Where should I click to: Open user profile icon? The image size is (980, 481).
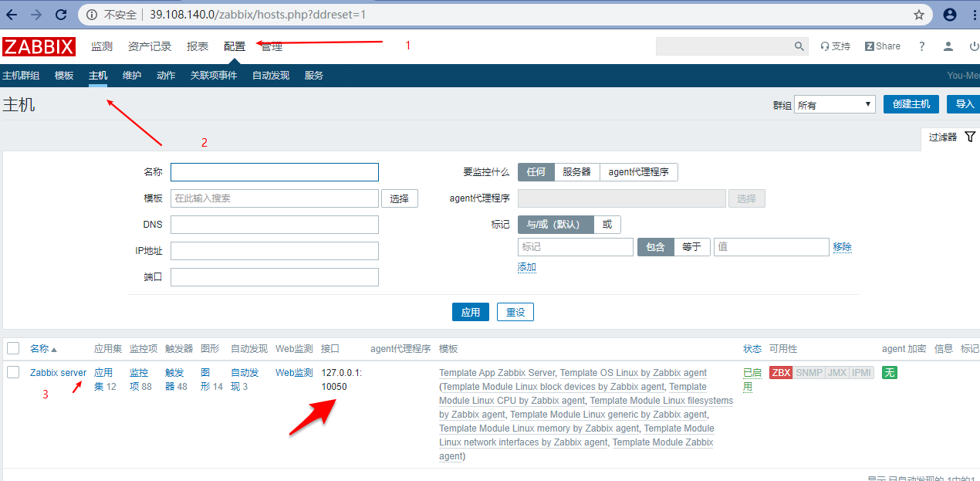[948, 46]
